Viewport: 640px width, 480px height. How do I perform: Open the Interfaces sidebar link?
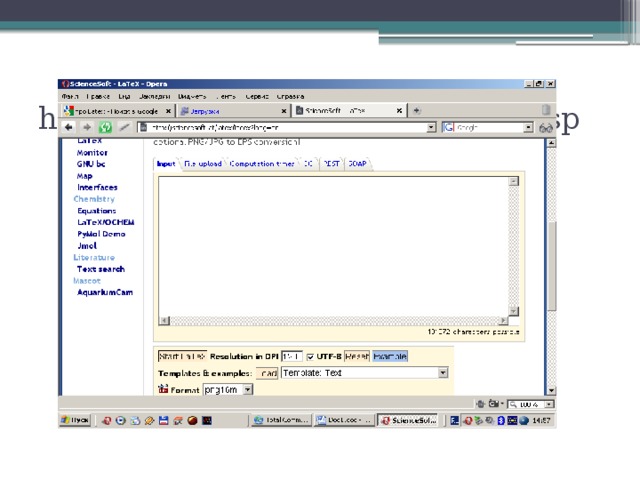[97, 187]
